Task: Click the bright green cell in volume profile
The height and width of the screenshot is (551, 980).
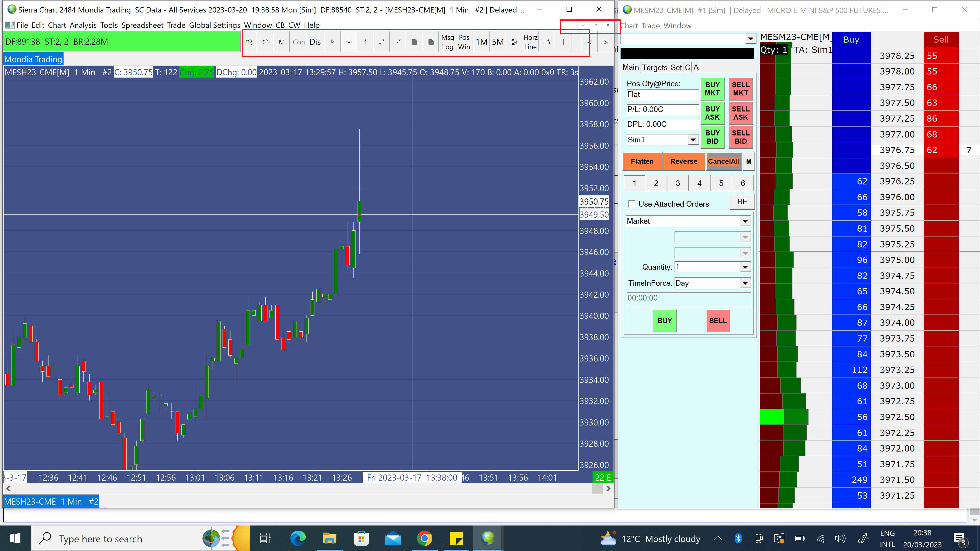Action: click(x=771, y=417)
